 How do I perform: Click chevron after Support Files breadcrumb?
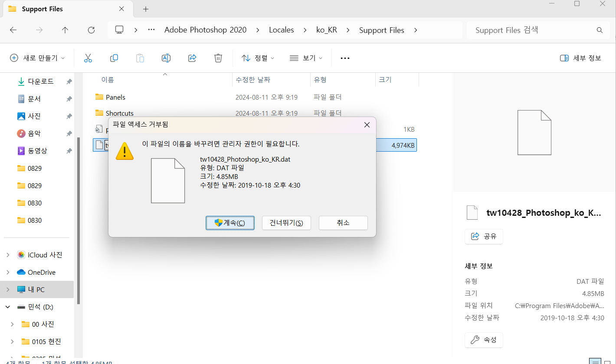416,30
